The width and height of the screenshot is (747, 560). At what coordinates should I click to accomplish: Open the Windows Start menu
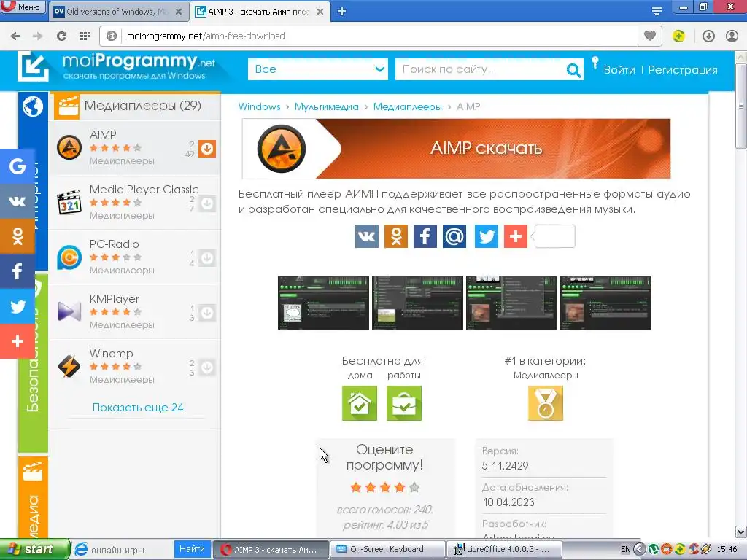35,549
